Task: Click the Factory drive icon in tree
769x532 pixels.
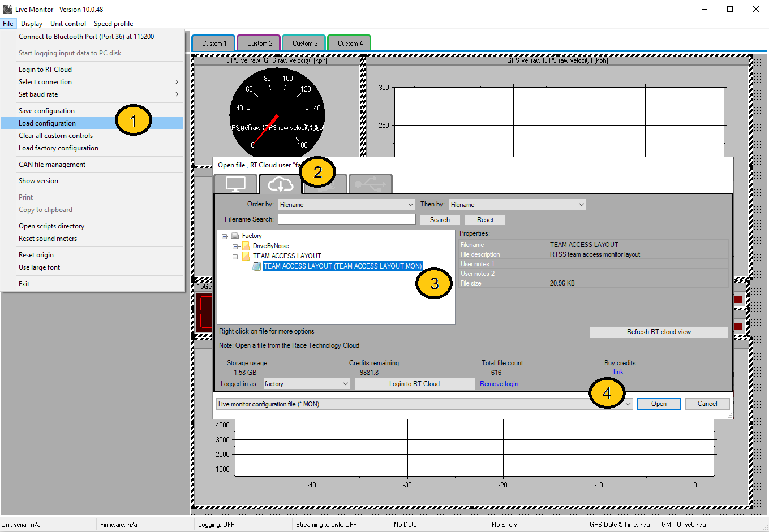Action: pyautogui.click(x=235, y=236)
